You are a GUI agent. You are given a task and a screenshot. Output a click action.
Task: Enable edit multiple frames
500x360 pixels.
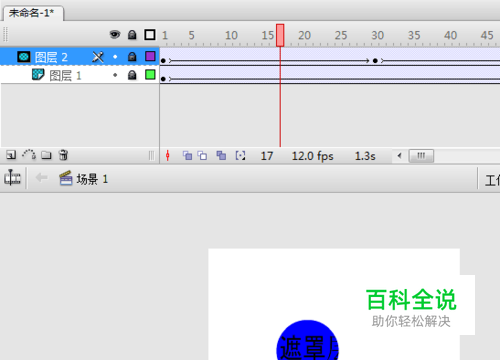(221, 155)
